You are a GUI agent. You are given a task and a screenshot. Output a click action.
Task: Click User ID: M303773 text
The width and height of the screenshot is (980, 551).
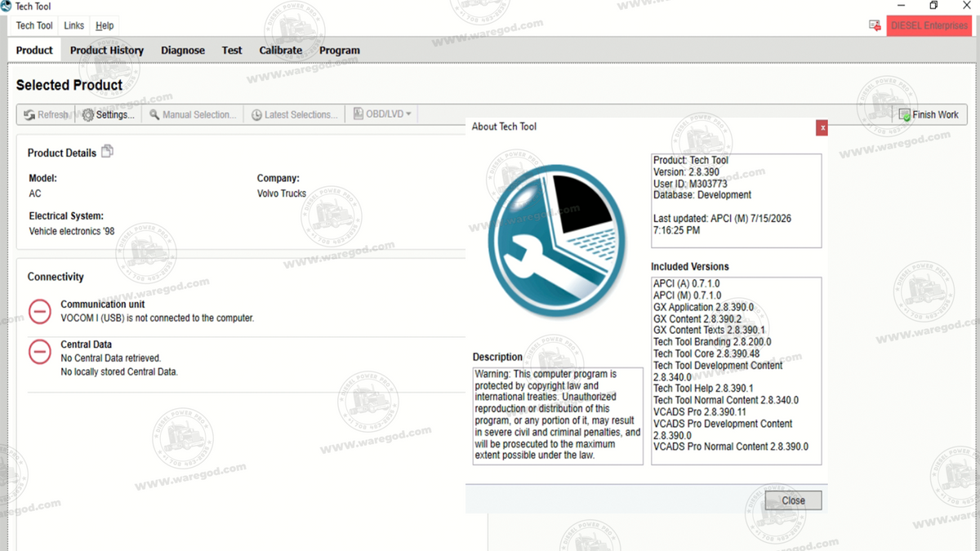coord(690,184)
